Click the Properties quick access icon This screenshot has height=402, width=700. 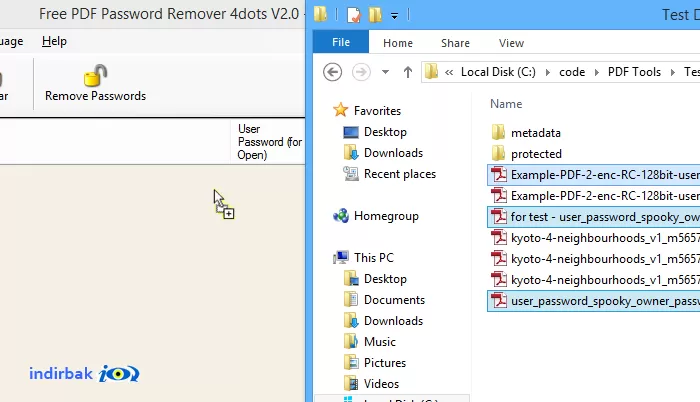[x=354, y=15]
